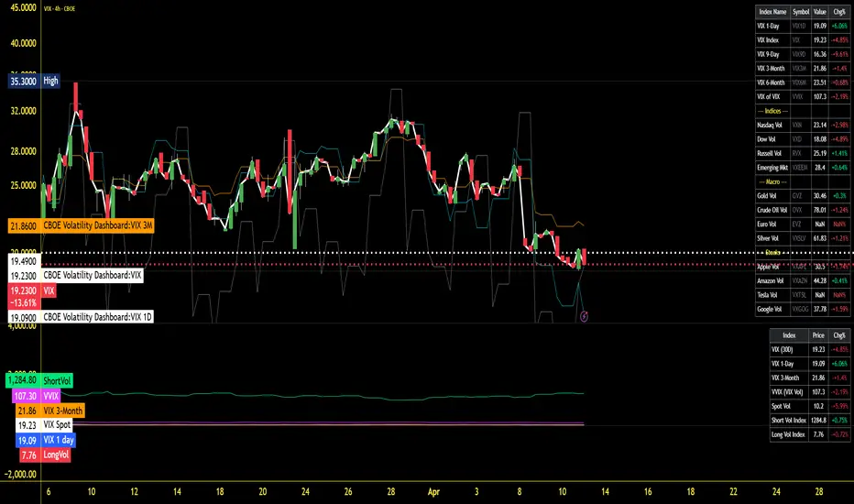854x504 pixels.
Task: Click 'Tesla Vol' row name
Action: tap(767, 295)
